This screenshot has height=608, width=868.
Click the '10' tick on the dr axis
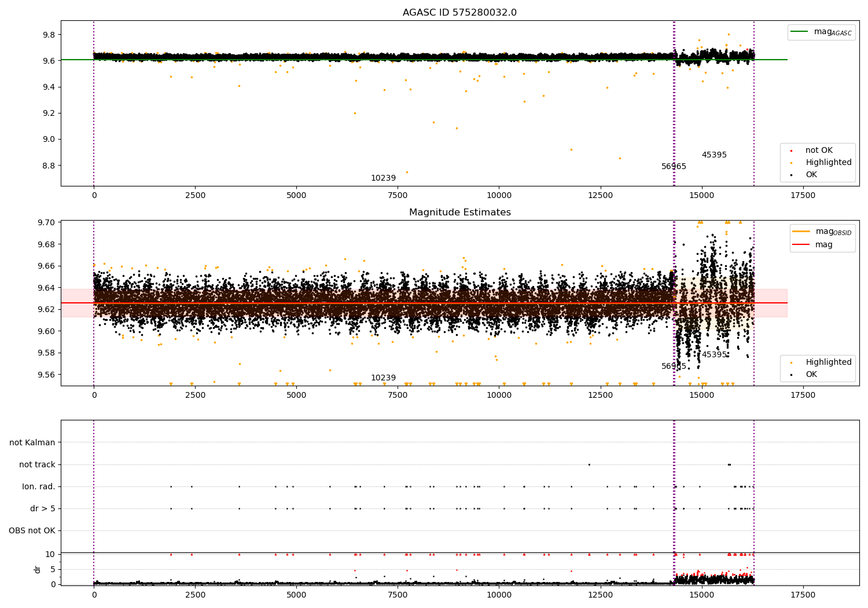[x=50, y=555]
